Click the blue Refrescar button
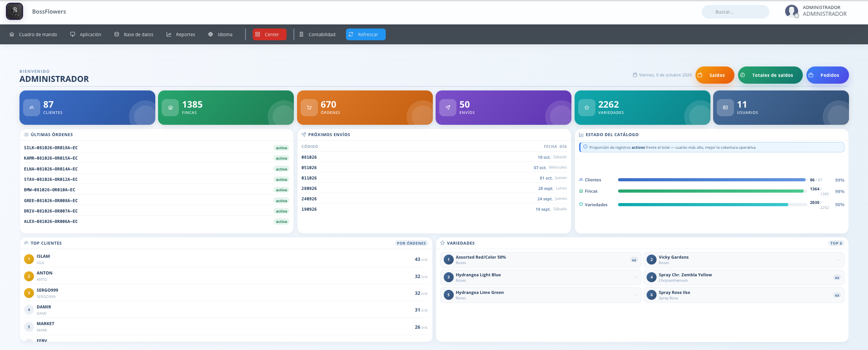 pos(366,34)
